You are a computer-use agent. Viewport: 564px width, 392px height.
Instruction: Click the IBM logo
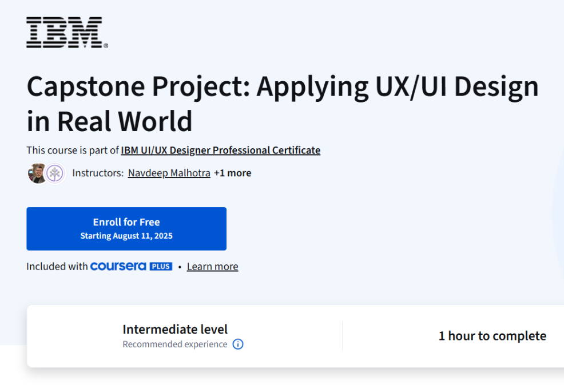click(64, 31)
